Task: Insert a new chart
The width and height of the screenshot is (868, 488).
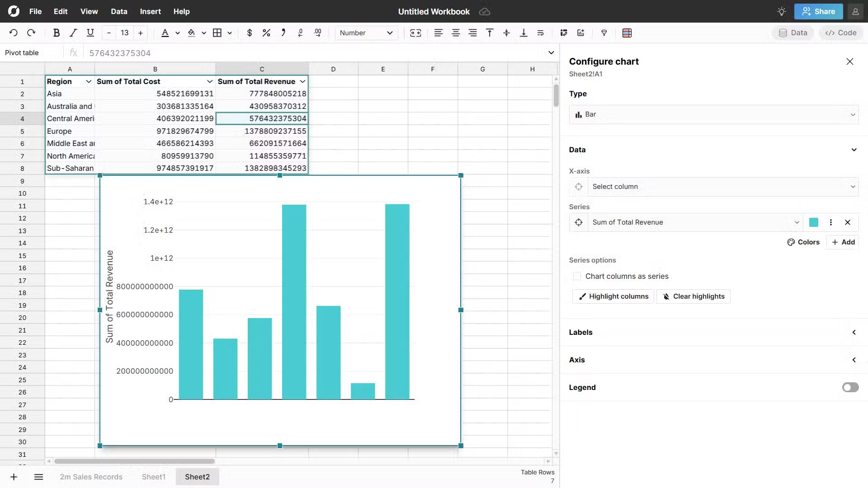Action: click(580, 33)
